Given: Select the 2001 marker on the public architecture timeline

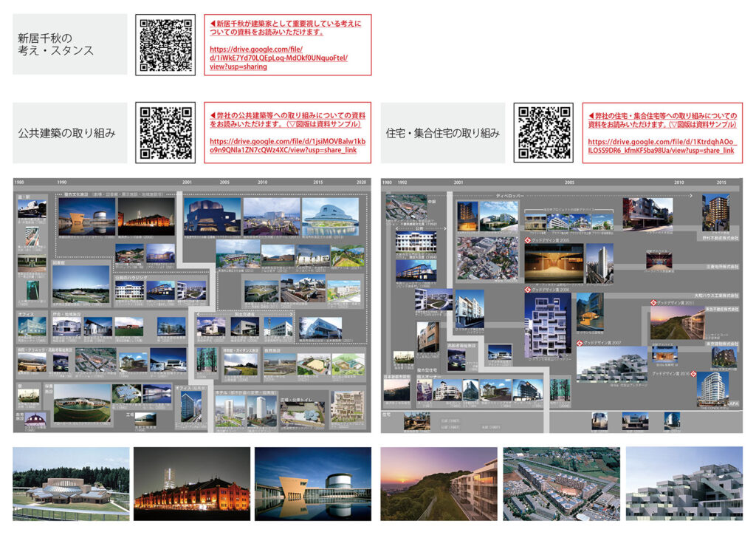Looking at the screenshot, I should click(x=187, y=183).
